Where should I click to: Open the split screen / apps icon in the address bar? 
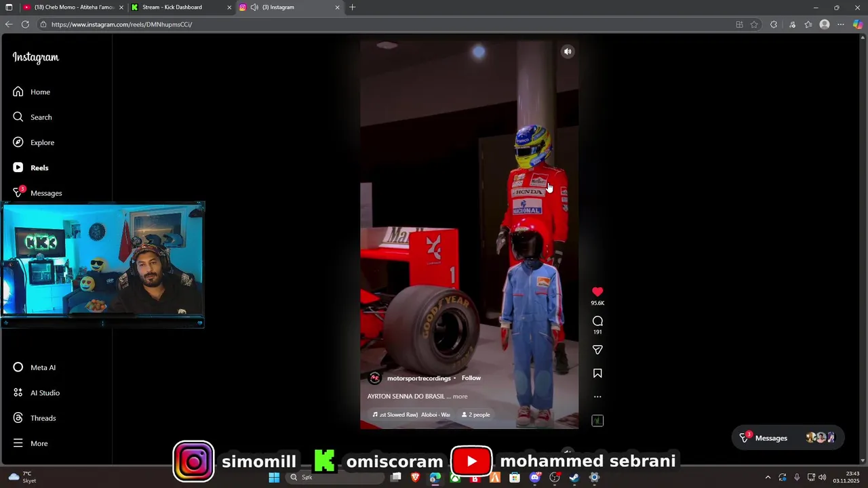click(739, 24)
